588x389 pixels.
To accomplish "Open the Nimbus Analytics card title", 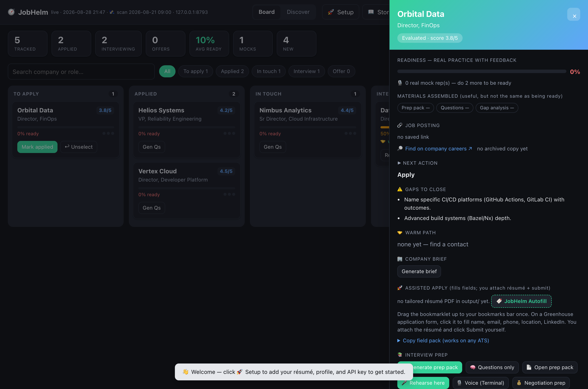I will point(285,110).
